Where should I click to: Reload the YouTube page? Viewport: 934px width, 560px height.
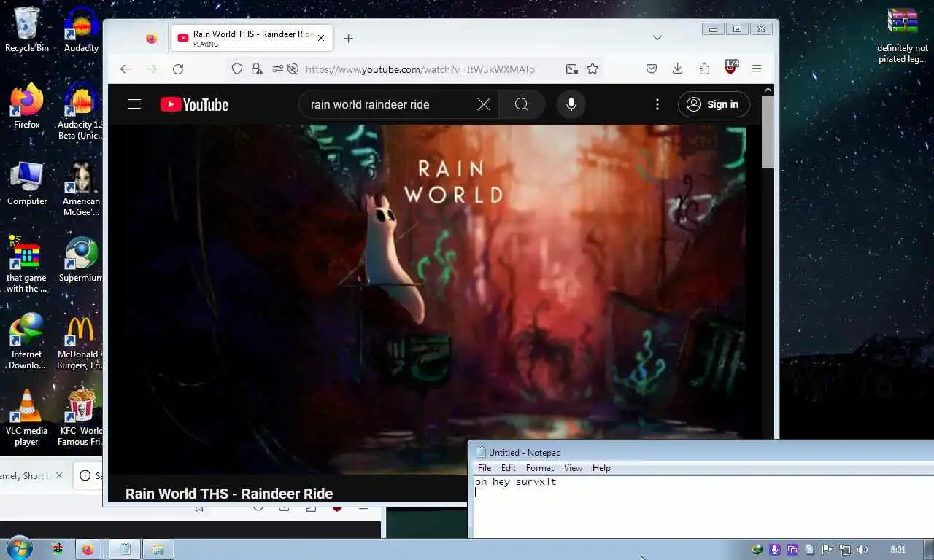[178, 69]
